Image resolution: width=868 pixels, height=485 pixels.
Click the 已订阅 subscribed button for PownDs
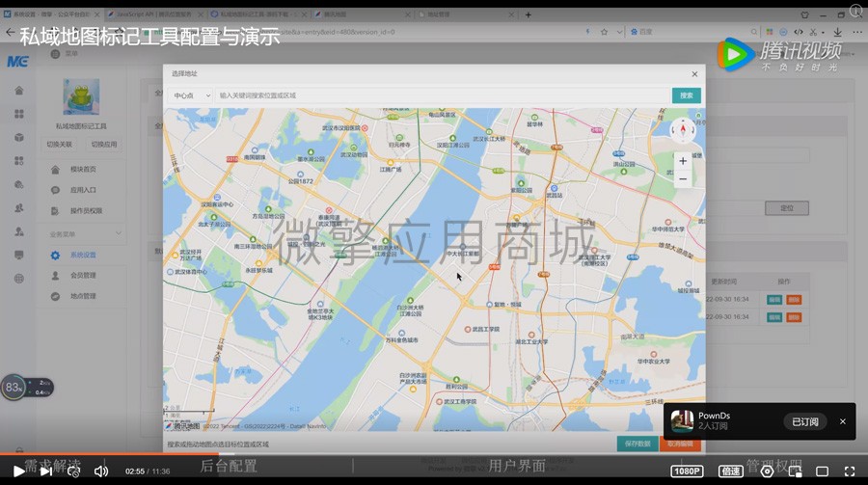pos(805,422)
